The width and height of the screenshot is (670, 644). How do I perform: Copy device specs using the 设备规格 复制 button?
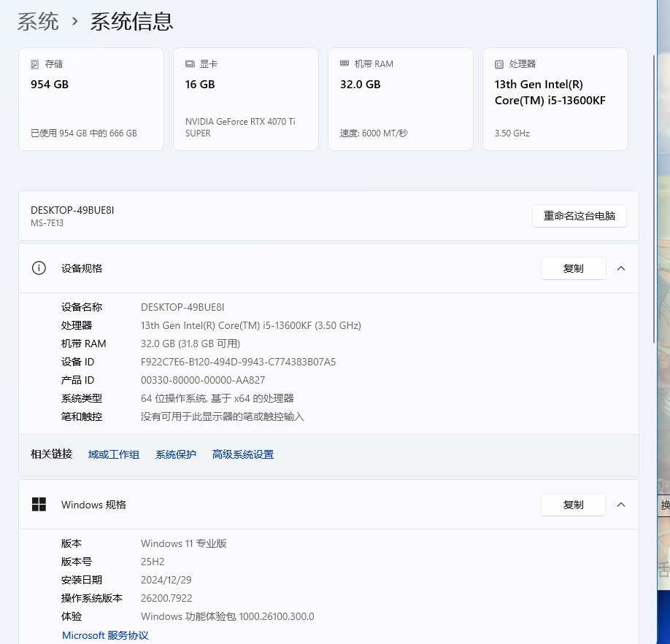tap(573, 268)
